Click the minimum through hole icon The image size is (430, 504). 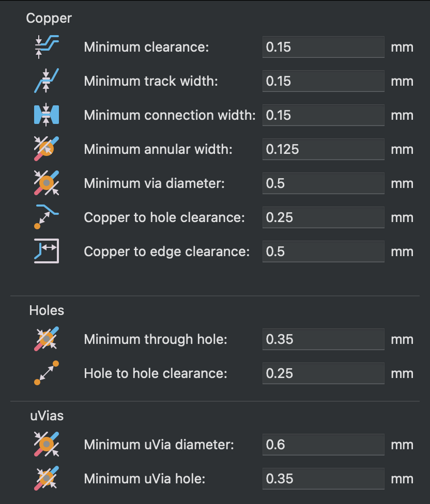[46, 339]
